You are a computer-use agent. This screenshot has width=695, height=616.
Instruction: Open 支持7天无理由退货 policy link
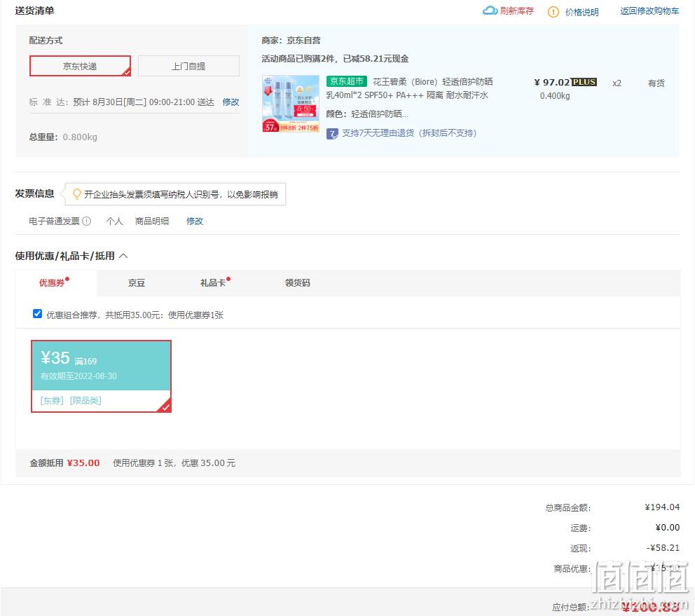(408, 133)
